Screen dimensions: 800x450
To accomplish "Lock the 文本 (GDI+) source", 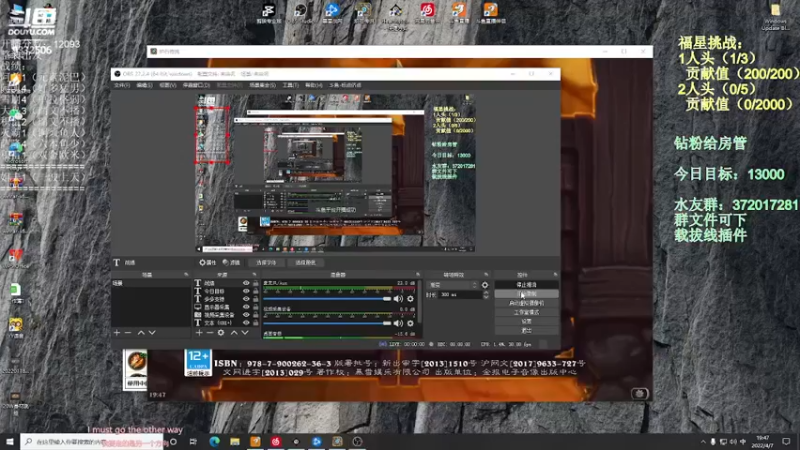I will pos(256,322).
